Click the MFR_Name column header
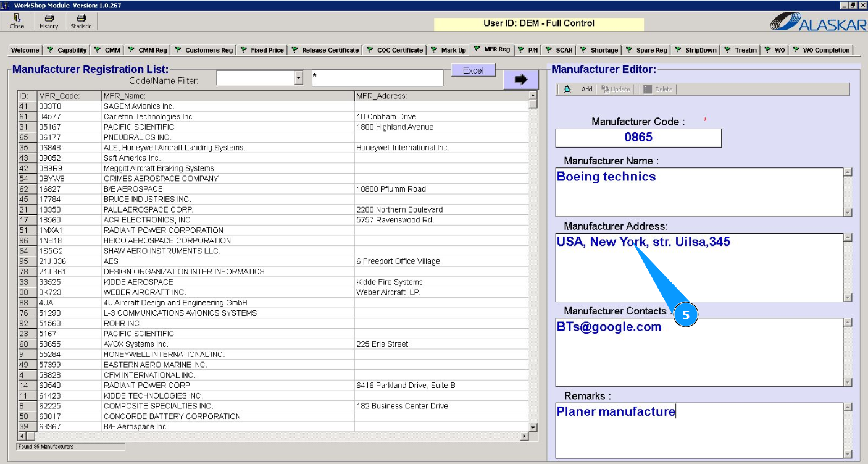This screenshot has height=464, width=868. coord(228,96)
